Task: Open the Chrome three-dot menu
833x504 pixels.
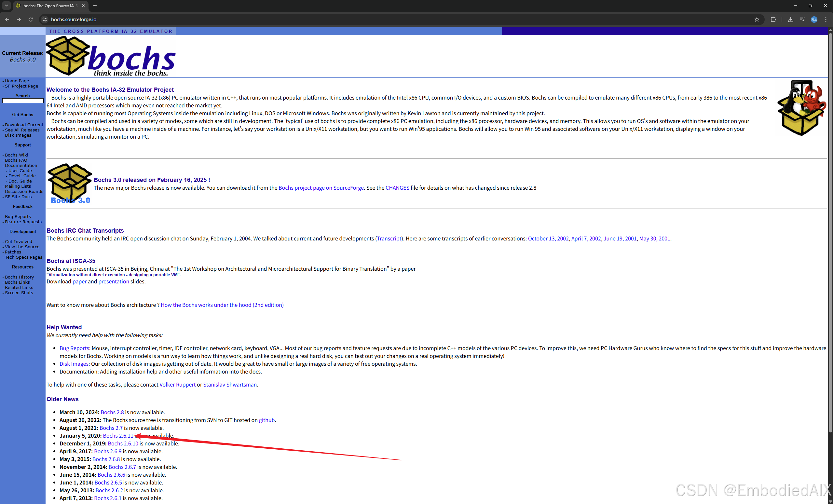Action: [x=826, y=20]
